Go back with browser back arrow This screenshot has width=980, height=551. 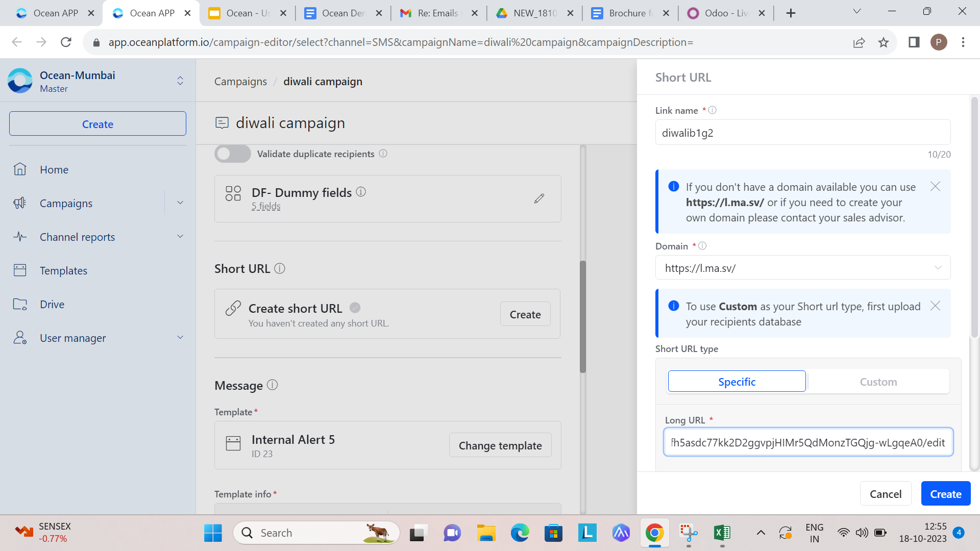17,42
